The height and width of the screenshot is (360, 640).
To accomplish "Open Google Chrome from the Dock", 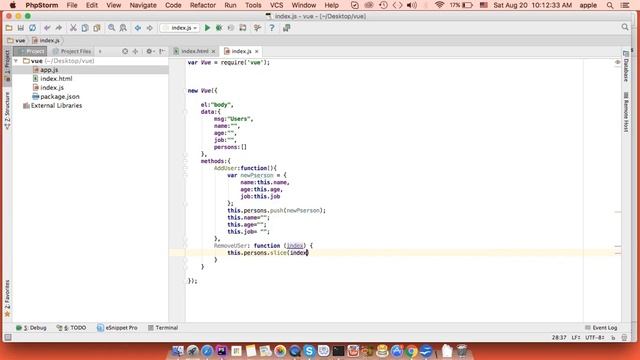I will click(x=411, y=351).
